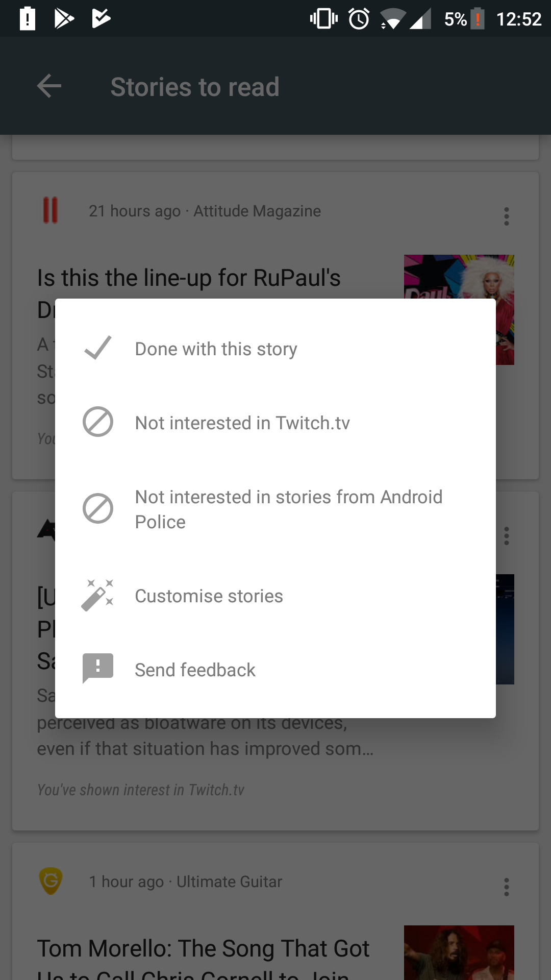551x980 pixels.
Task: Open overflow menu on Ultimate Guitar card
Action: (x=506, y=887)
